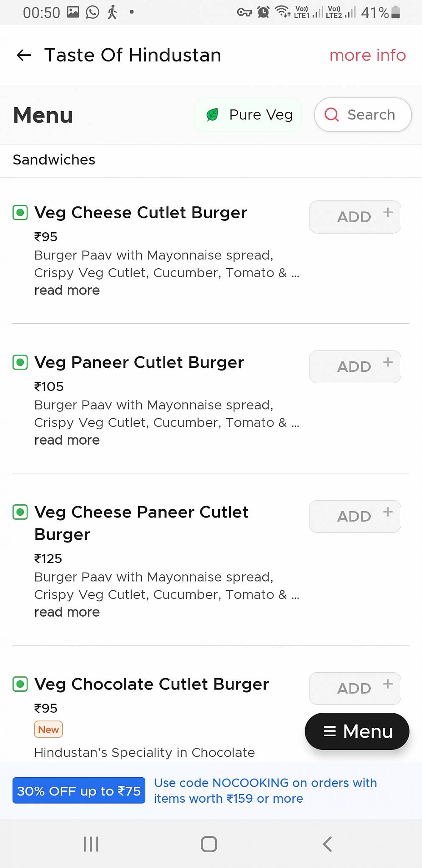Tap veg indicator icon for Veg Paneer Cutlet Burger
Image resolution: width=422 pixels, height=868 pixels.
tap(20, 362)
